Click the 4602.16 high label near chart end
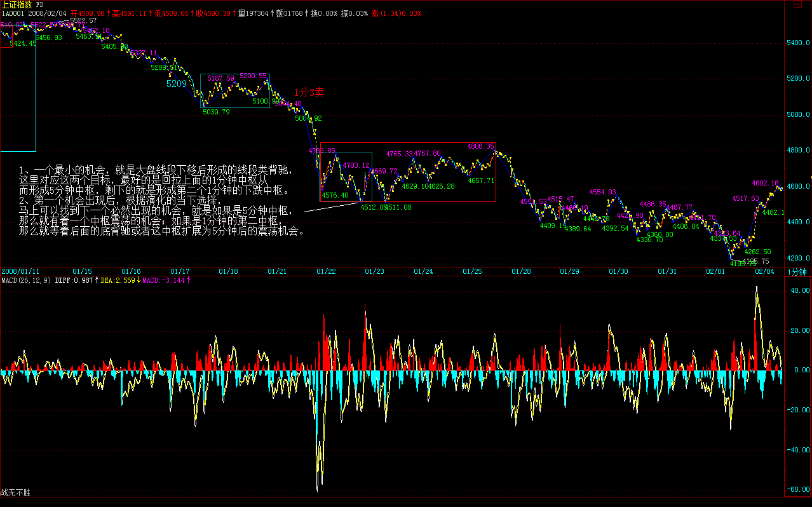The image size is (812, 507). click(x=766, y=183)
